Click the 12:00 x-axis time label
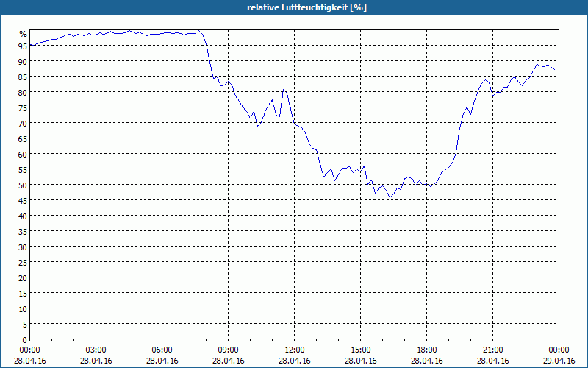Viewport: 588px width, 368px height. coord(295,350)
